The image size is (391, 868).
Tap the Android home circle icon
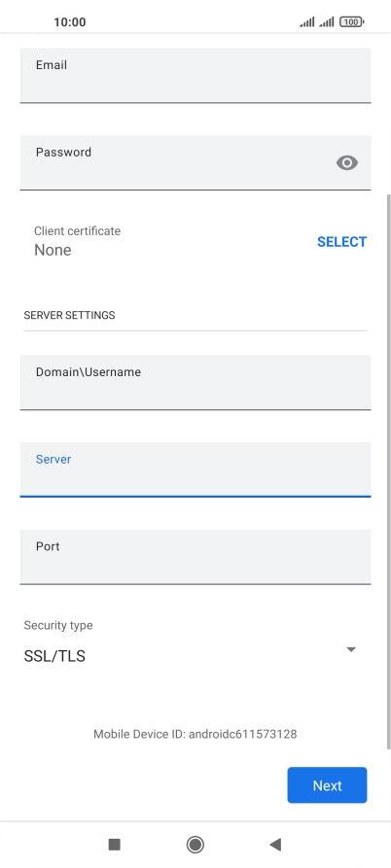pyautogui.click(x=195, y=845)
